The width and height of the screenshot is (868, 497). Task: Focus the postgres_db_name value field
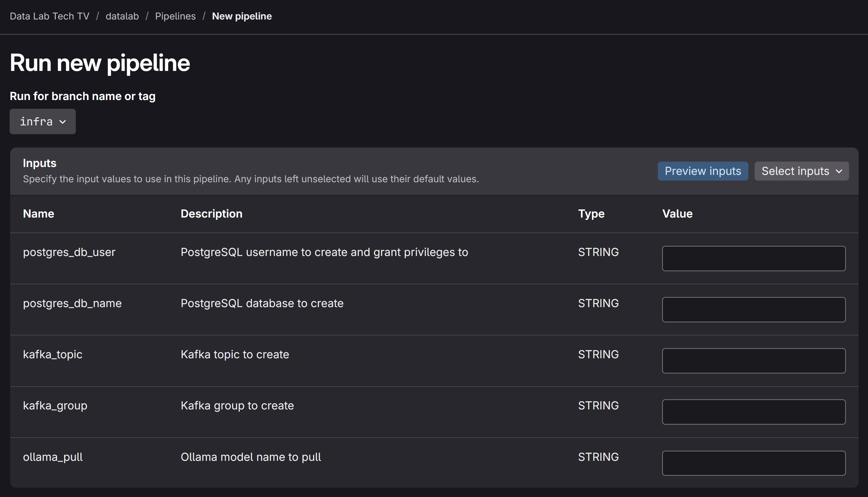tap(753, 310)
